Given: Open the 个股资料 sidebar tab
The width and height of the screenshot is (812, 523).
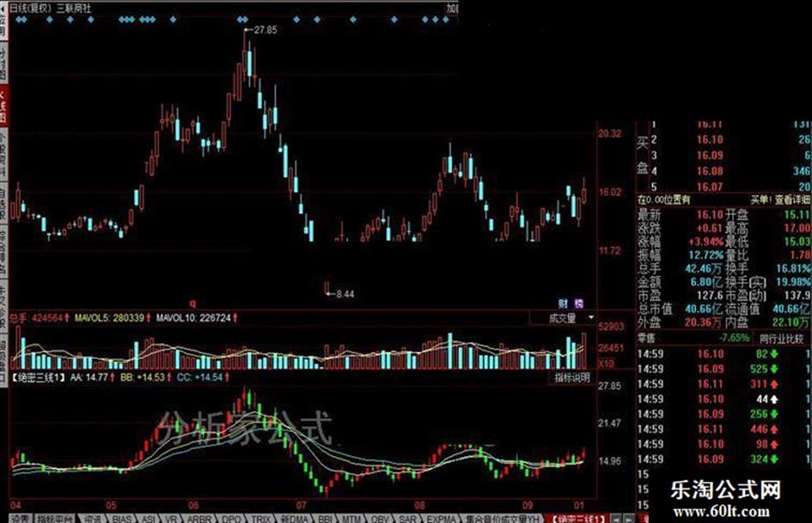Looking at the screenshot, I should [3, 153].
